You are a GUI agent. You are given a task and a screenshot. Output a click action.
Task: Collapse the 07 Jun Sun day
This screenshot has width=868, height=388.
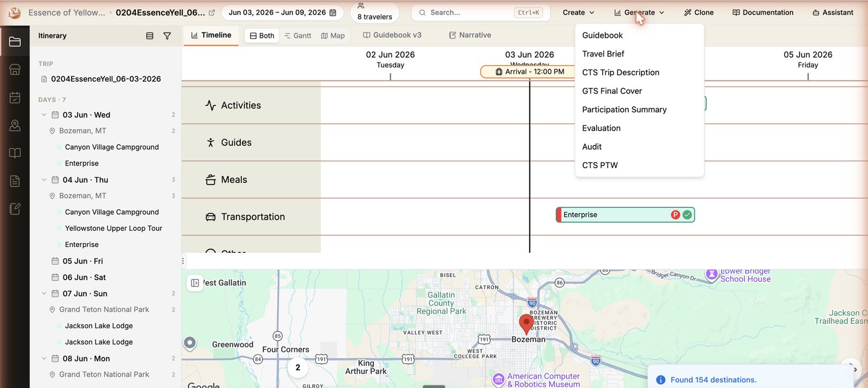44,294
